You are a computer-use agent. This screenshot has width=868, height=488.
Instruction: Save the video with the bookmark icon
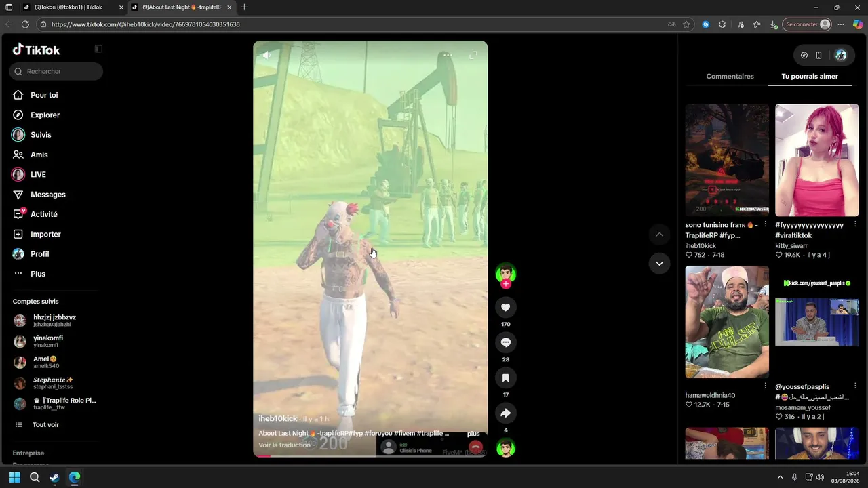click(505, 378)
